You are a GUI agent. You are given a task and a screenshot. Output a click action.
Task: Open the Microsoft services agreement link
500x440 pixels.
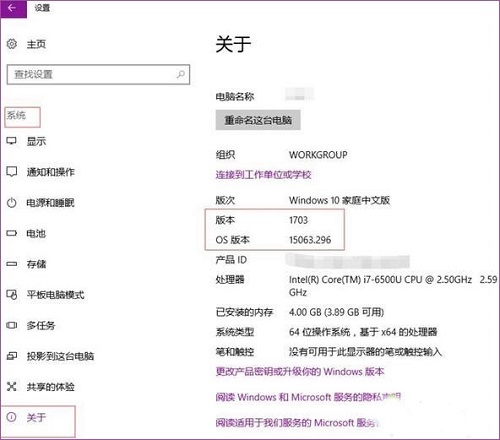[297, 423]
